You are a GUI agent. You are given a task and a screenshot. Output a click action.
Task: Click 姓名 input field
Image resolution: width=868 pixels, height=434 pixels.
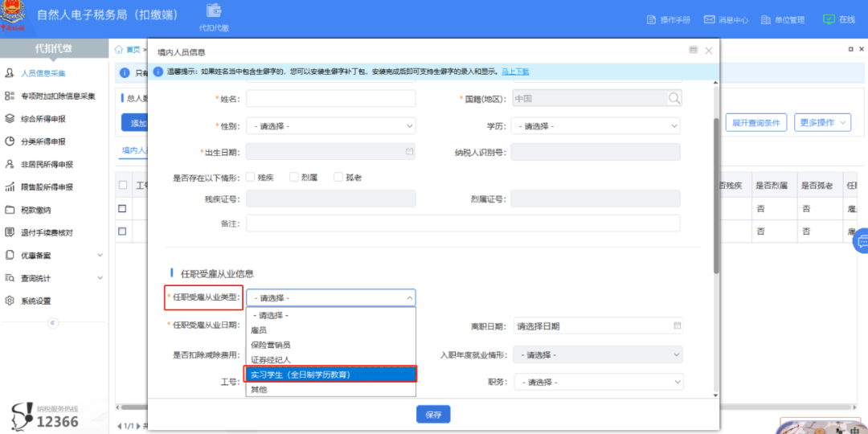pos(331,99)
